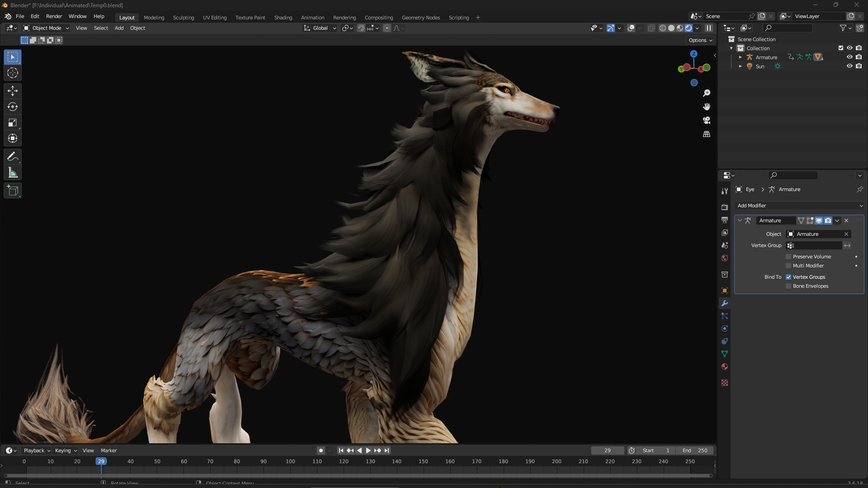Viewport: 868px width, 488px height.
Task: Choose the Measure tool
Action: point(13,173)
